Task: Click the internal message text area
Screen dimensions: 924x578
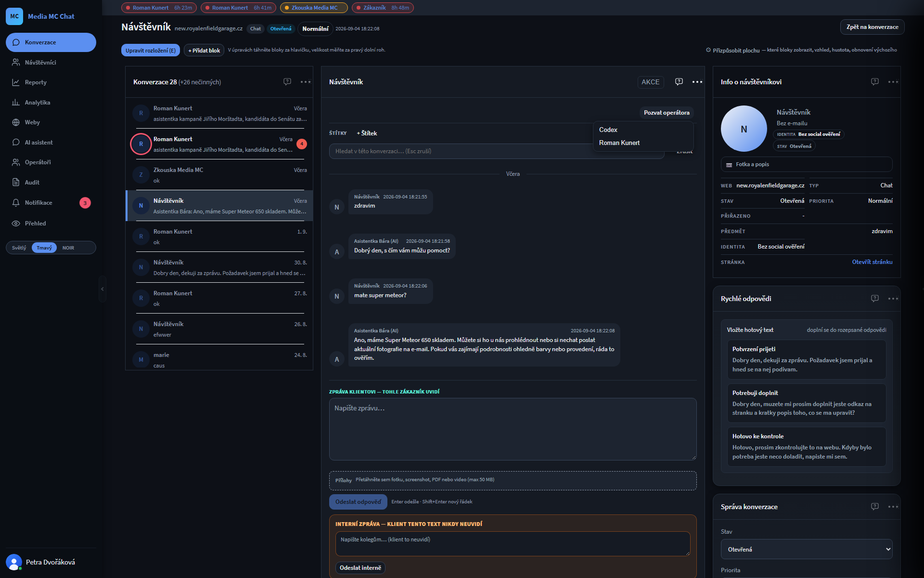Action: [x=513, y=544]
